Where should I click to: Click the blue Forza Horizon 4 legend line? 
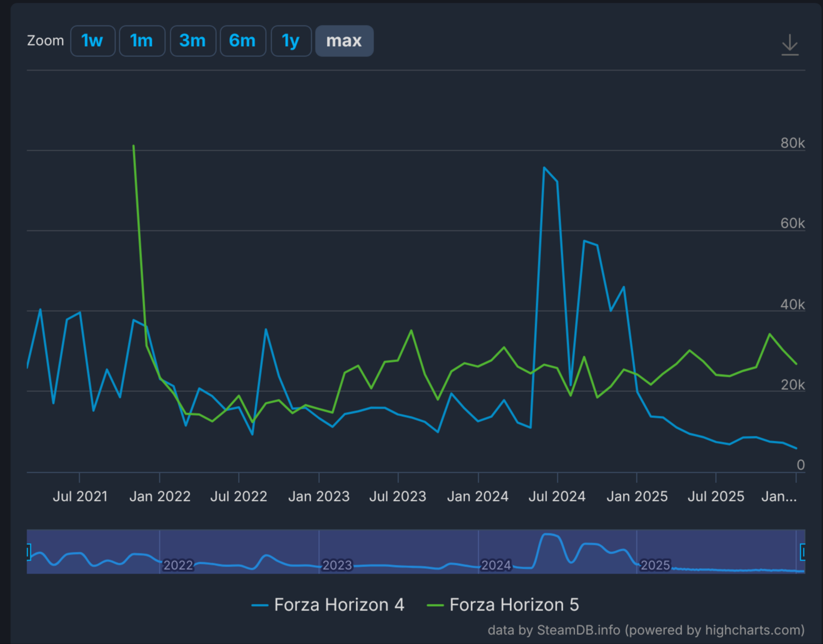[260, 605]
